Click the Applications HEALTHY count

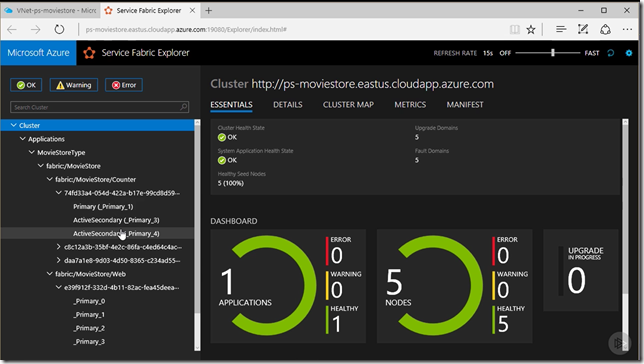pyautogui.click(x=336, y=325)
